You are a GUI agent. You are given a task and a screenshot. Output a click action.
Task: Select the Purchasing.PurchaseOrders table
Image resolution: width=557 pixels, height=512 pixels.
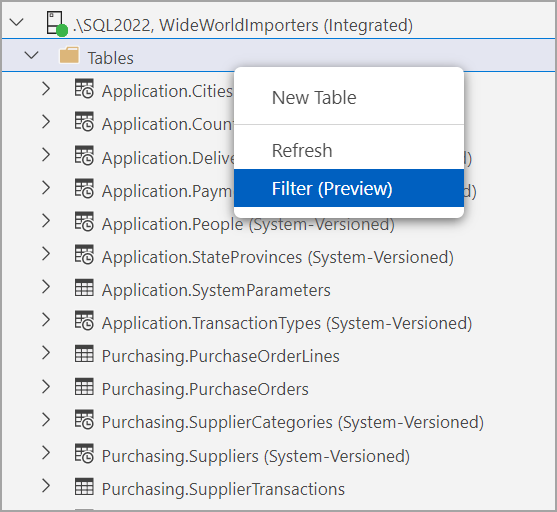205,389
